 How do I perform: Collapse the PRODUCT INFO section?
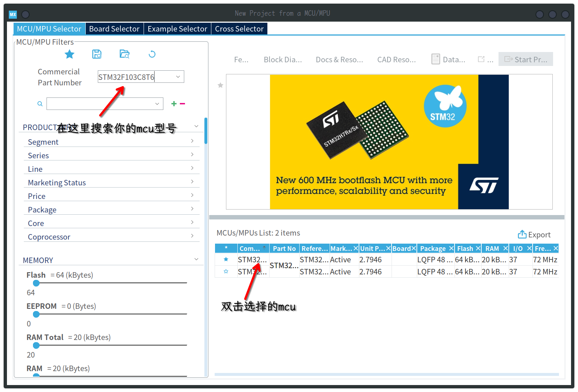[196, 126]
